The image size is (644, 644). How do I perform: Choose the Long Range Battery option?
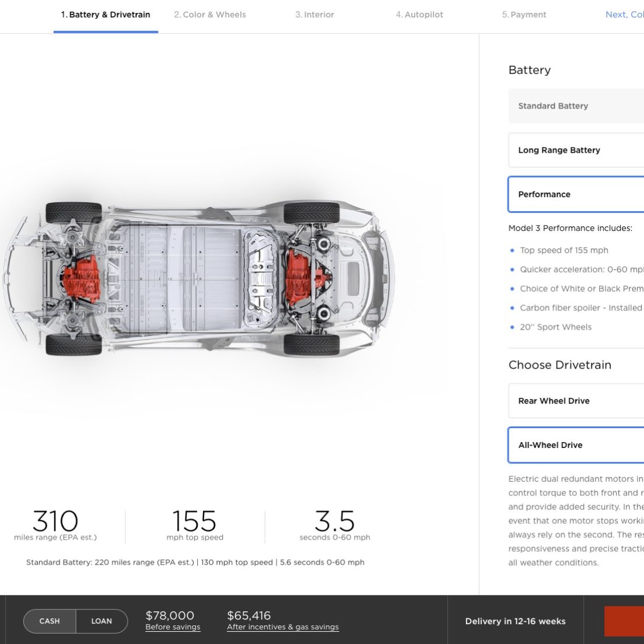tap(576, 150)
